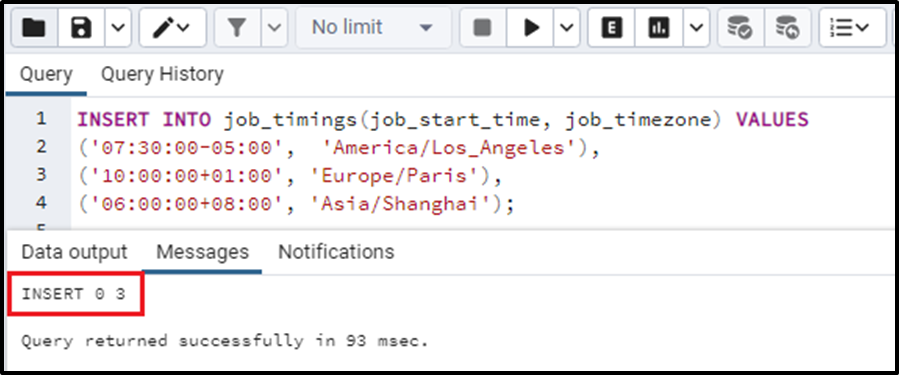Image resolution: width=899 pixels, height=375 pixels.
Task: Switch to the Data output tab
Action: pos(74,252)
